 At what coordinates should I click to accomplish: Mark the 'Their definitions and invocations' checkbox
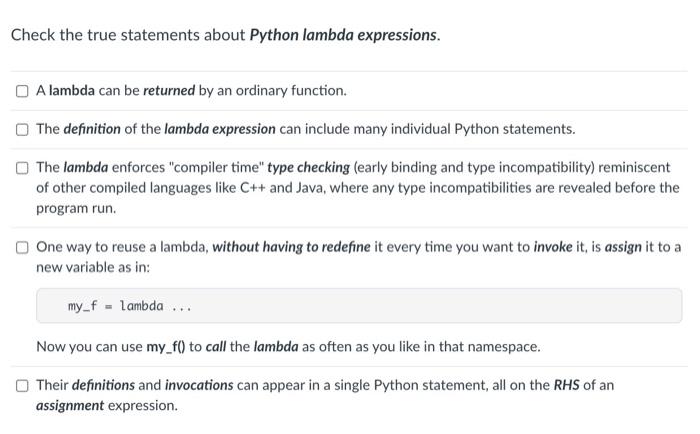pyautogui.click(x=22, y=386)
